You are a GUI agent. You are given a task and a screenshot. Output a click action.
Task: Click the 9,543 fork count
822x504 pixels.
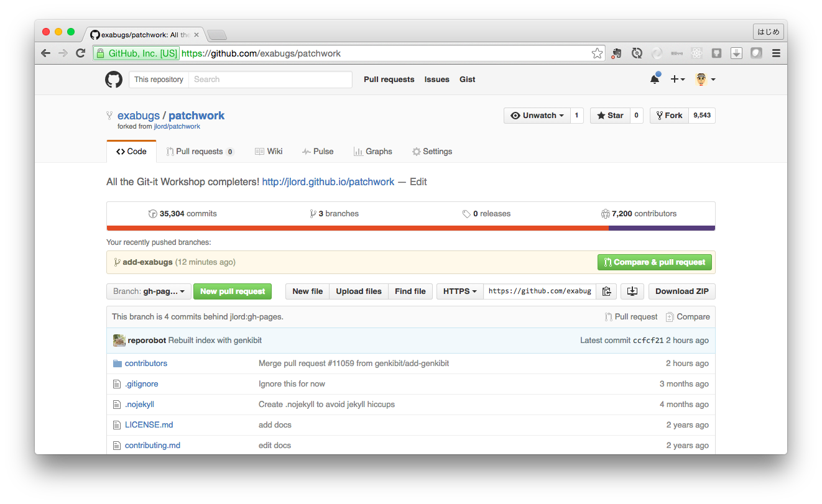point(702,116)
